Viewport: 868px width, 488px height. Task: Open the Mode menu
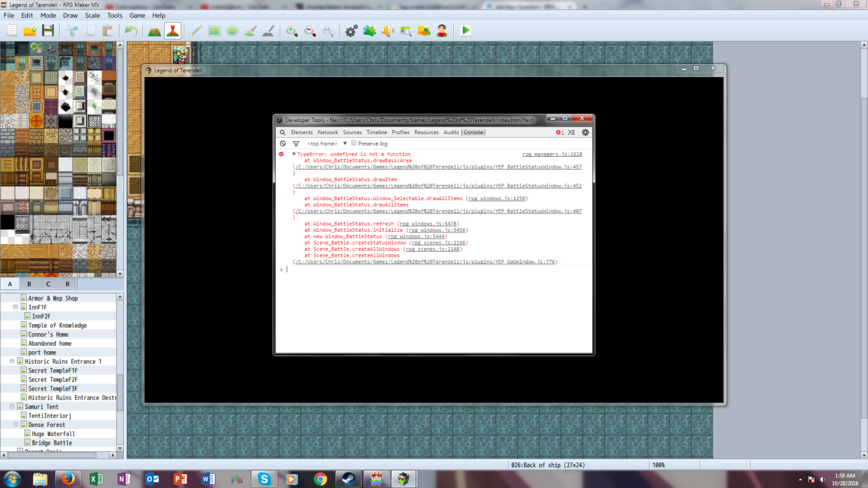[48, 15]
